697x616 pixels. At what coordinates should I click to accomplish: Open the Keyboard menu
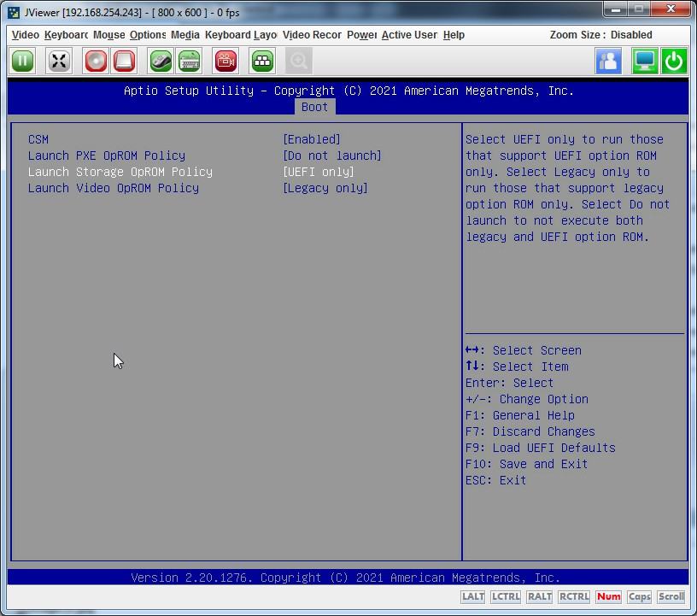66,35
